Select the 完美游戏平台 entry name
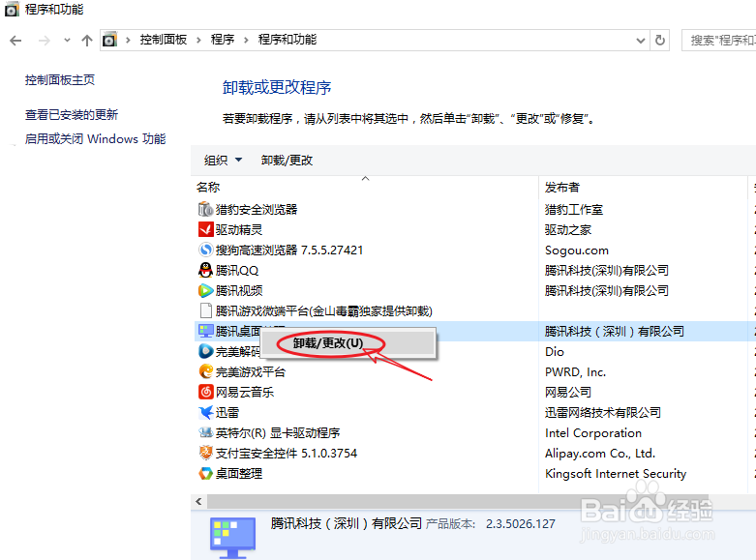The image size is (756, 560). tap(251, 371)
